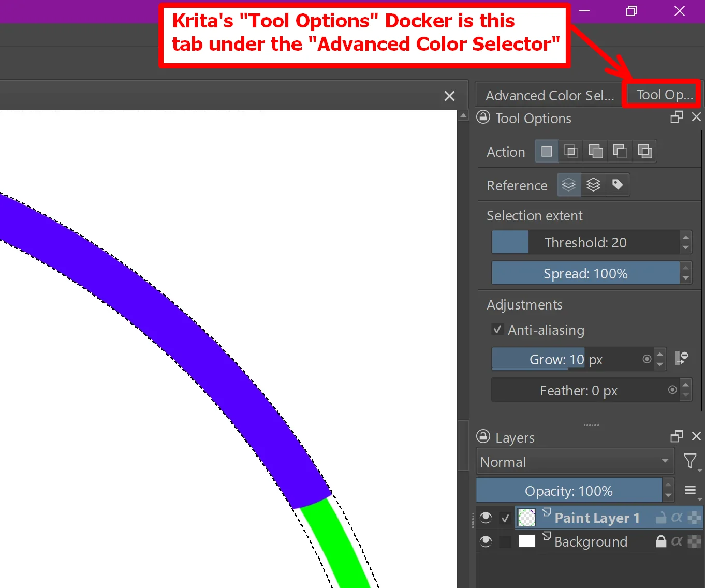The height and width of the screenshot is (588, 705).
Task: Increase layer Opacity with up arrow
Action: point(668,484)
